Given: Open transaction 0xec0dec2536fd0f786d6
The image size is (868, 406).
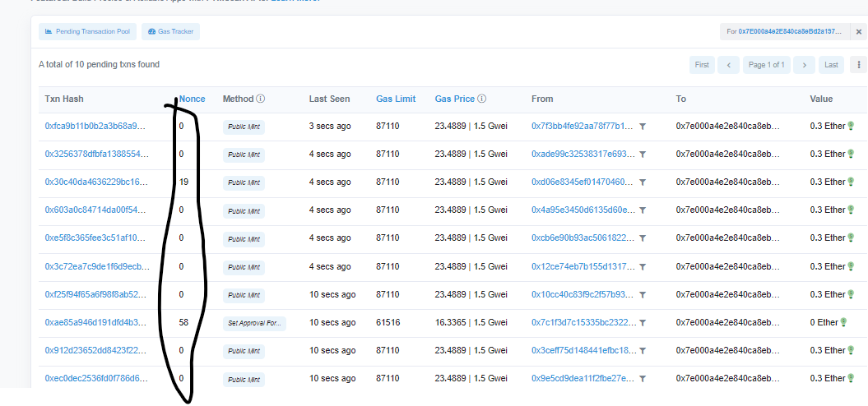Looking at the screenshot, I should coord(95,378).
